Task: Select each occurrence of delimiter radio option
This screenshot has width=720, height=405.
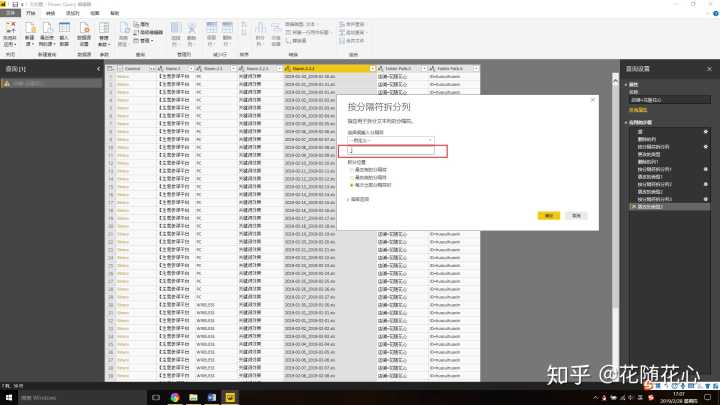Action: tap(353, 185)
